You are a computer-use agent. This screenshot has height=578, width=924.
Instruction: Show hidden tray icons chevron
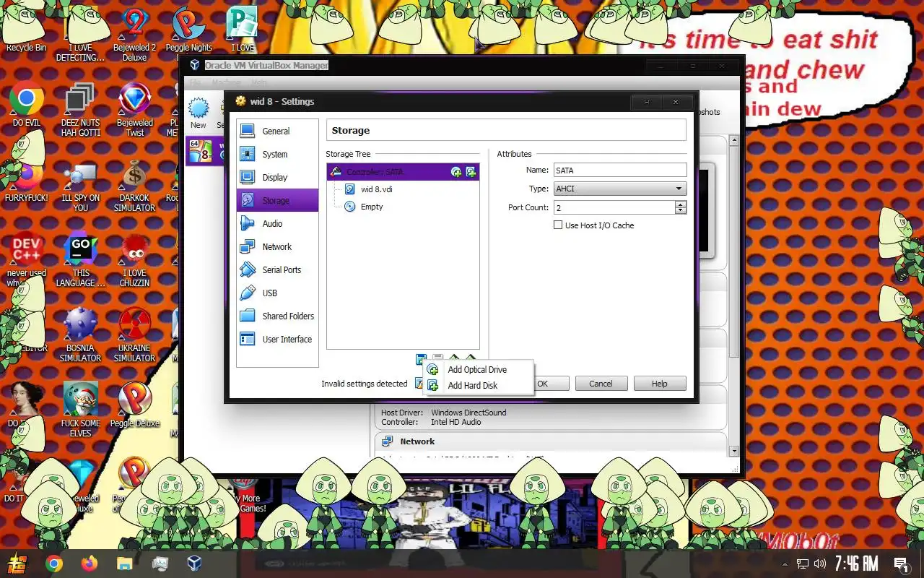(x=785, y=564)
